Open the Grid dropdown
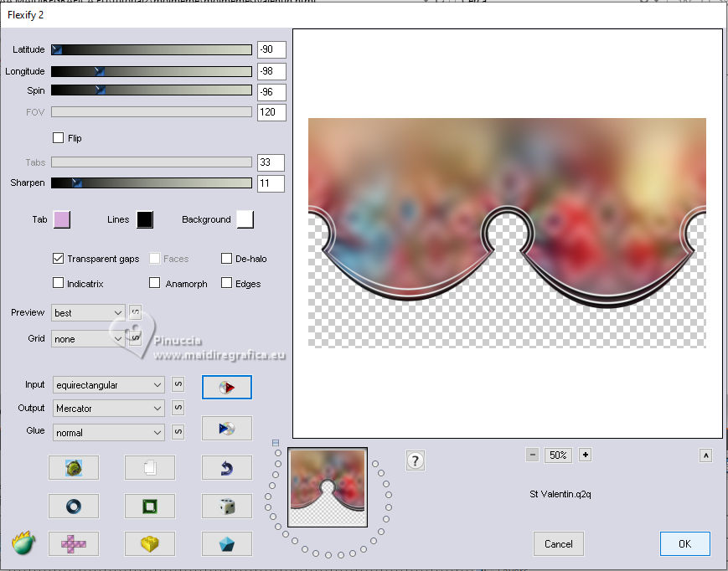This screenshot has width=728, height=571. 88,339
